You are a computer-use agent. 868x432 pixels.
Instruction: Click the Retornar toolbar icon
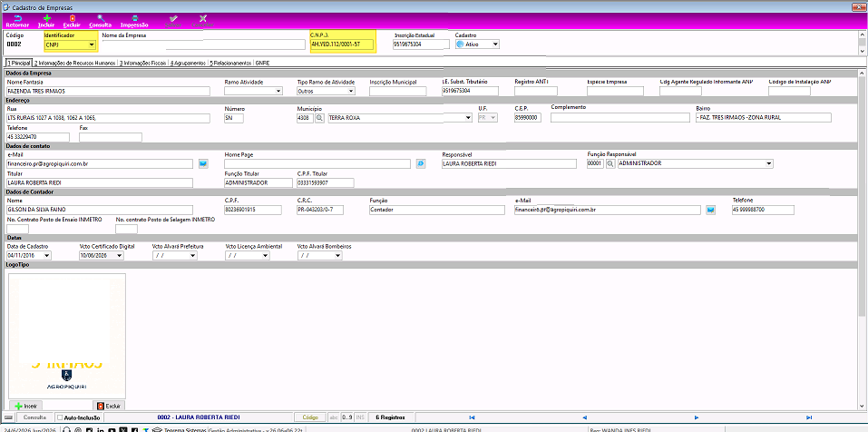point(16,18)
